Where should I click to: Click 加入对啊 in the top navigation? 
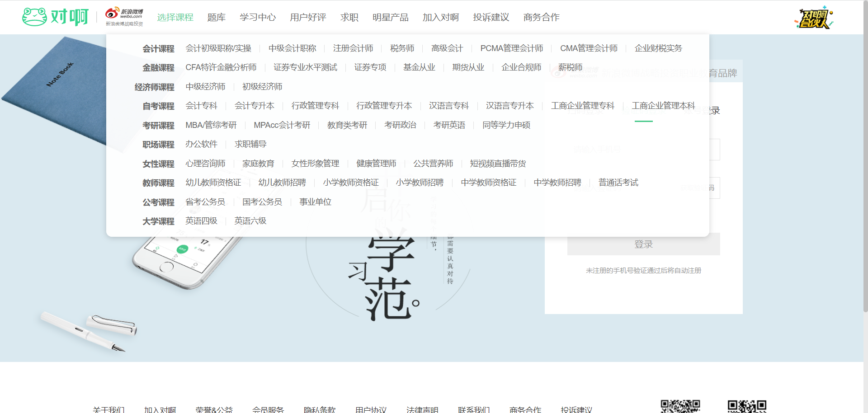(x=441, y=17)
